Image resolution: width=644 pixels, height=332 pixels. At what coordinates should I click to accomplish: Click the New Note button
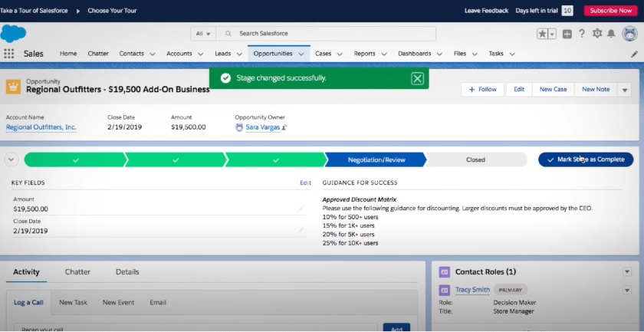pos(596,90)
